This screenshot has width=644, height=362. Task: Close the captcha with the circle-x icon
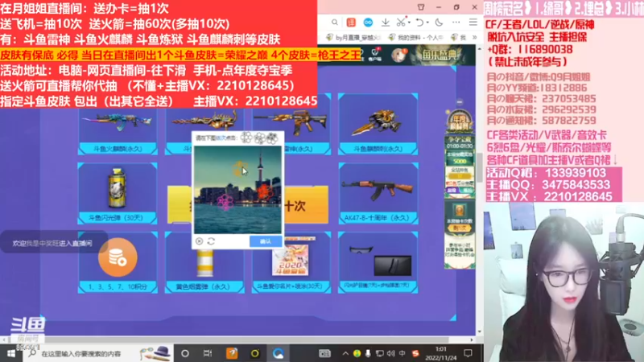(199, 241)
